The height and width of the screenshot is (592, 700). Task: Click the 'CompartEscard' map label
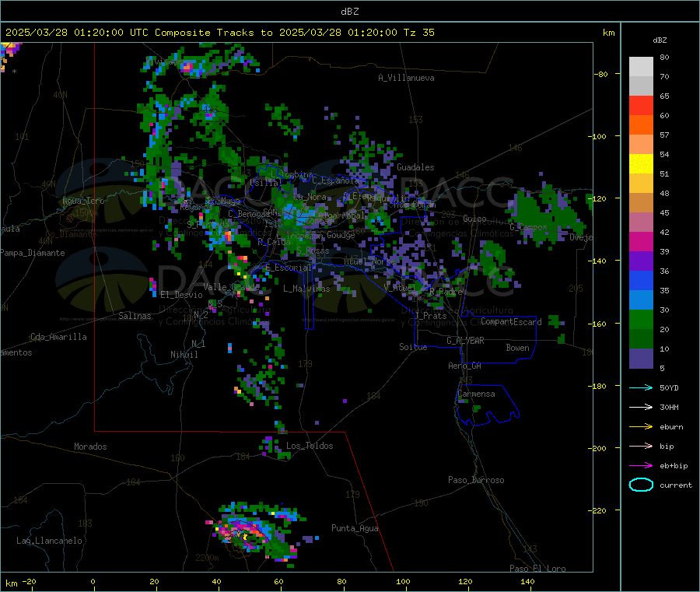coord(511,322)
